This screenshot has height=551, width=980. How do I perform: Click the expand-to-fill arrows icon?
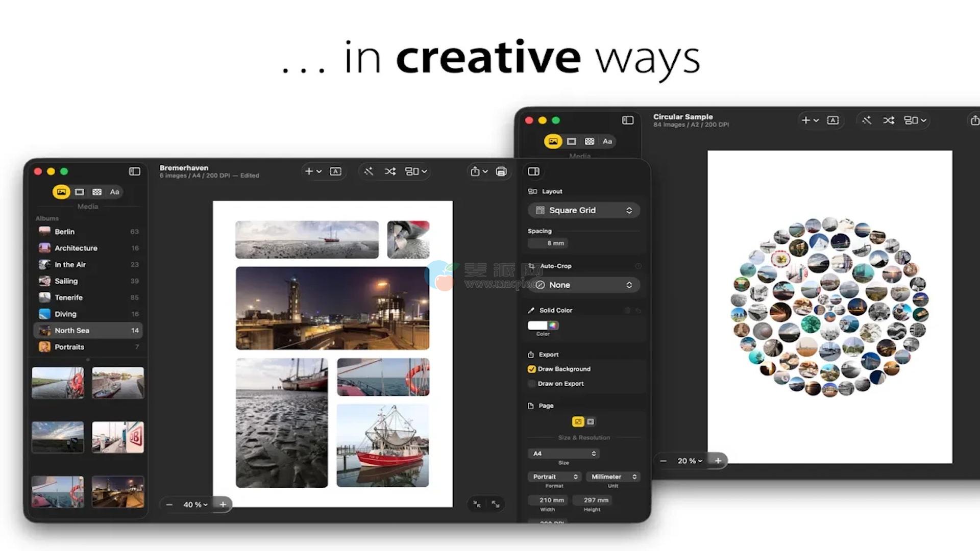[x=496, y=504]
